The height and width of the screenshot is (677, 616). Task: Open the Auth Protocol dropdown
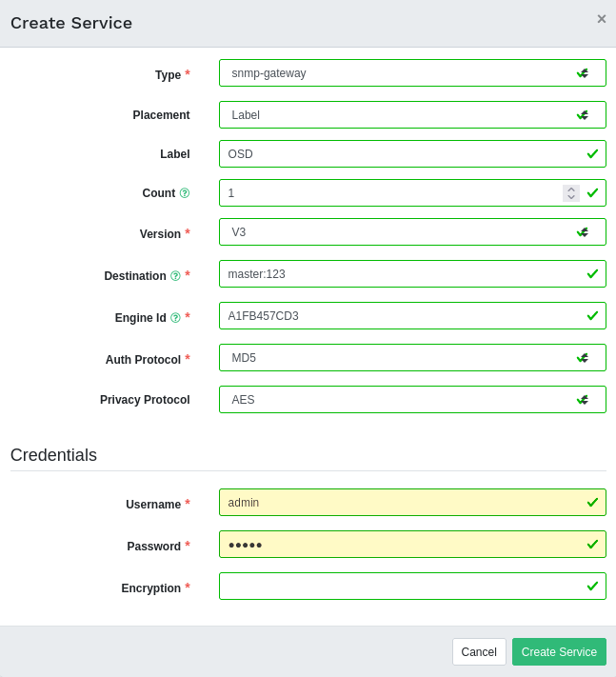tap(411, 358)
